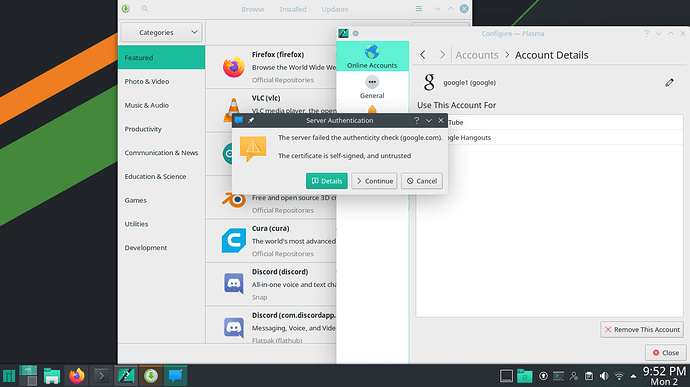Select the Featured category

pyautogui.click(x=161, y=58)
